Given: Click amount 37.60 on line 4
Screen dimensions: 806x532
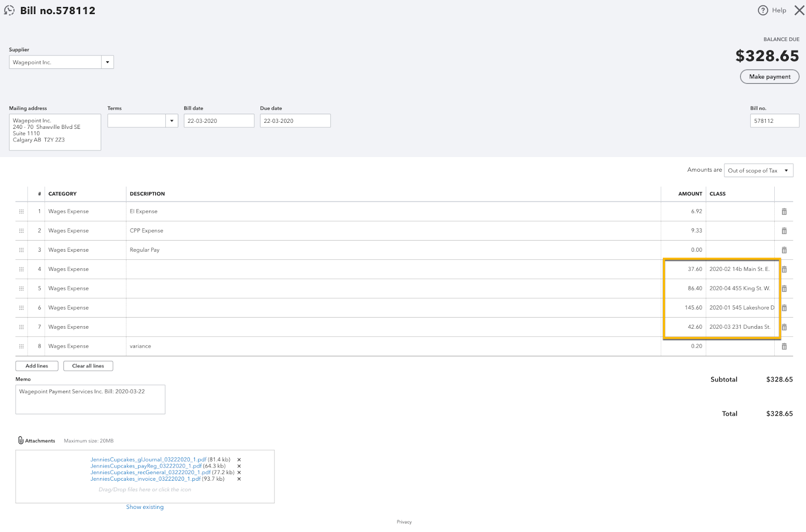Looking at the screenshot, I should point(695,269).
